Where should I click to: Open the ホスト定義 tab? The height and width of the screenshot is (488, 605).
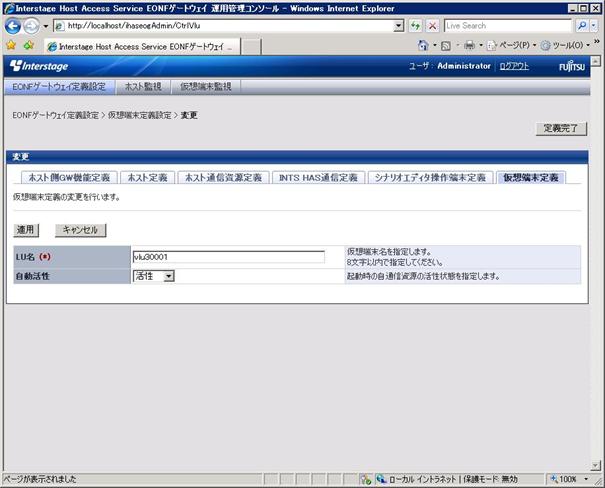point(147,177)
